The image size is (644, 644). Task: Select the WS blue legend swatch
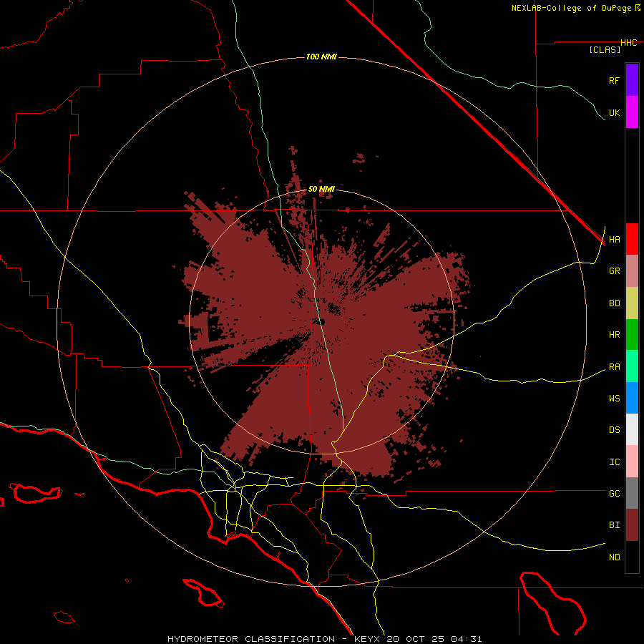tap(632, 398)
